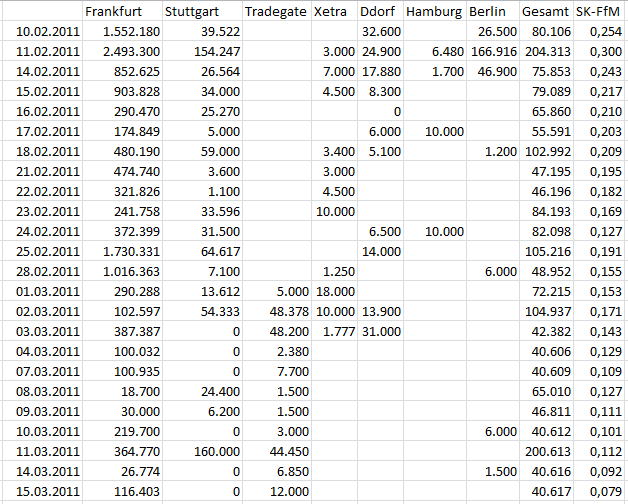Select the Frankfurt column header cell

(x=122, y=11)
